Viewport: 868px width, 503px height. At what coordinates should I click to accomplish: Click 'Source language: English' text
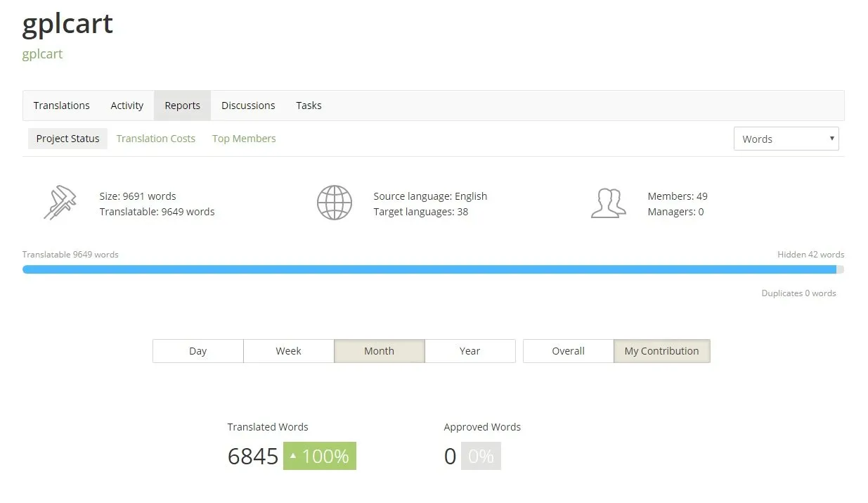tap(430, 196)
